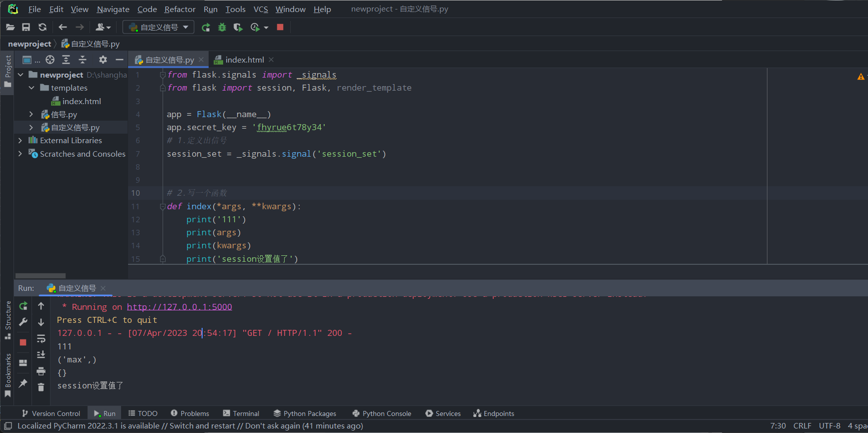Start debugging with the green bug icon

point(222,27)
